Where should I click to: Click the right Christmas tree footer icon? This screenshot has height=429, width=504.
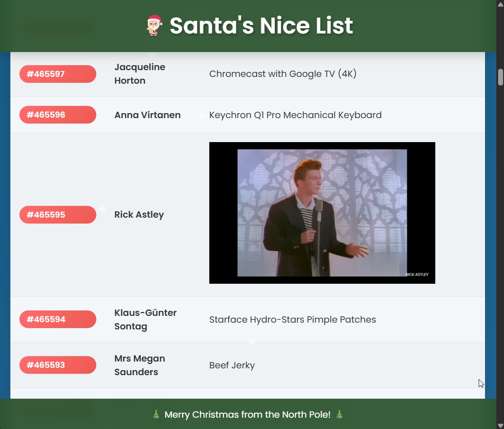(x=339, y=415)
